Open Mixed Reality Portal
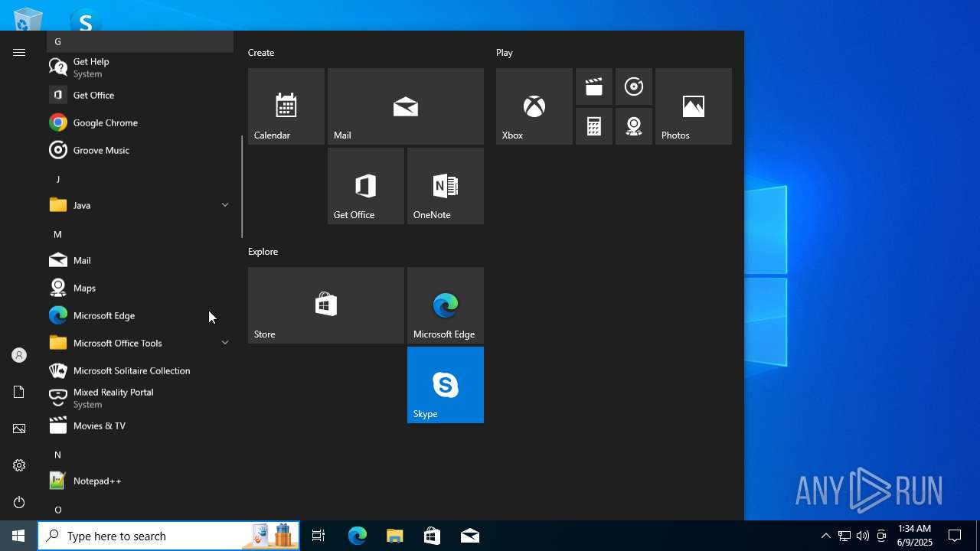980x551 pixels. pos(140,398)
